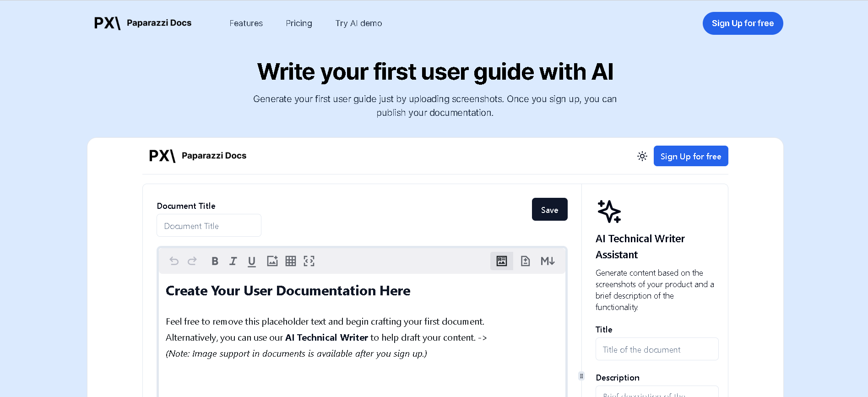Click the top PX Paparazzi Docs logo
The image size is (868, 397).
click(143, 23)
